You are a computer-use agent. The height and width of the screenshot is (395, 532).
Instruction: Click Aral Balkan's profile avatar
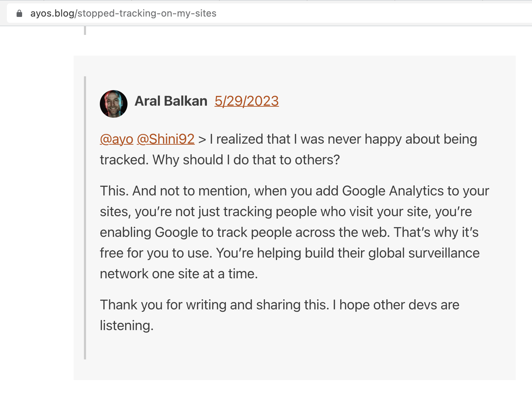(x=114, y=104)
